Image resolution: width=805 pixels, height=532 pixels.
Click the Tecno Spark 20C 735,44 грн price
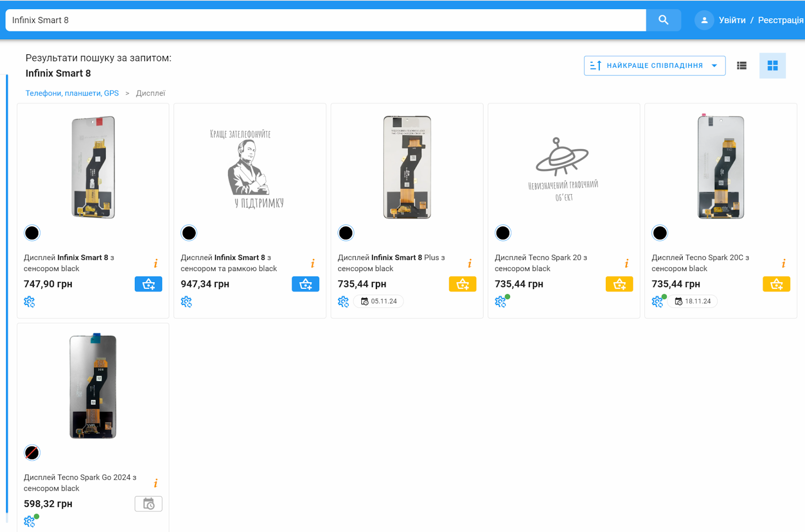click(x=676, y=284)
